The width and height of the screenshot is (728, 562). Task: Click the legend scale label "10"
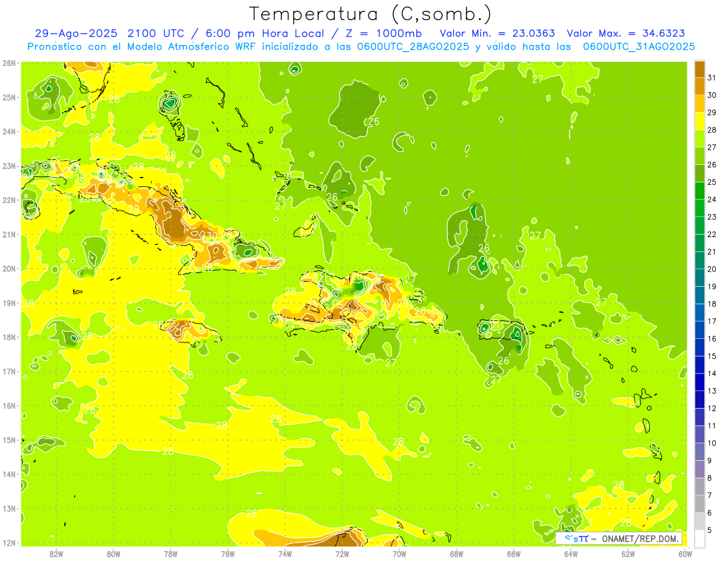click(712, 443)
